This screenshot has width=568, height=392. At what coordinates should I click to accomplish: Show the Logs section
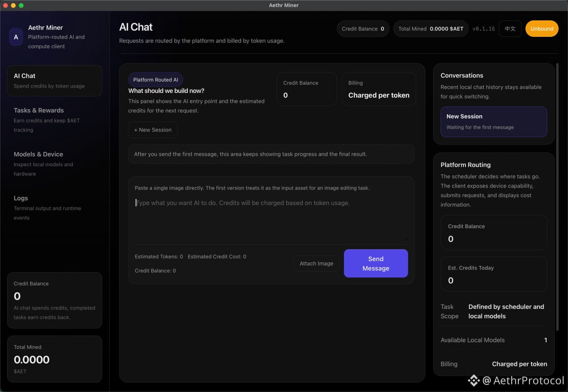[55, 208]
